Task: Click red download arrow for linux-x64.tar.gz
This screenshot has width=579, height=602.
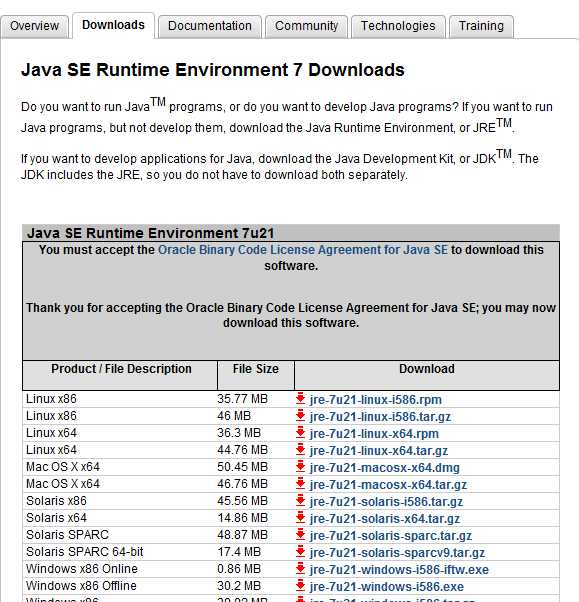Action: (x=300, y=449)
